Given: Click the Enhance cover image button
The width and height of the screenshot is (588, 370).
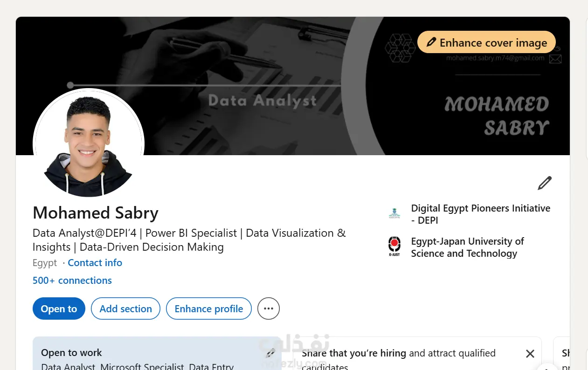Looking at the screenshot, I should 486,42.
